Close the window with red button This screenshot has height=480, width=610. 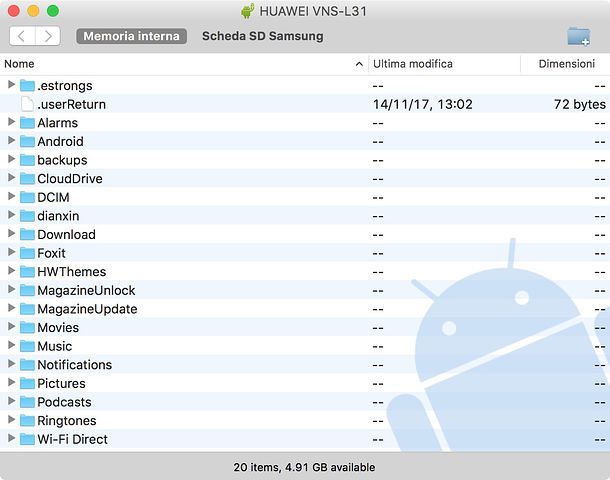(14, 11)
